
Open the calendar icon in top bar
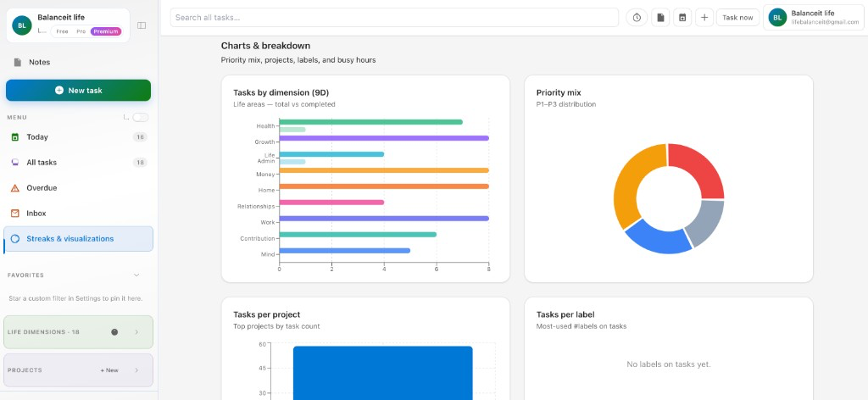682,18
